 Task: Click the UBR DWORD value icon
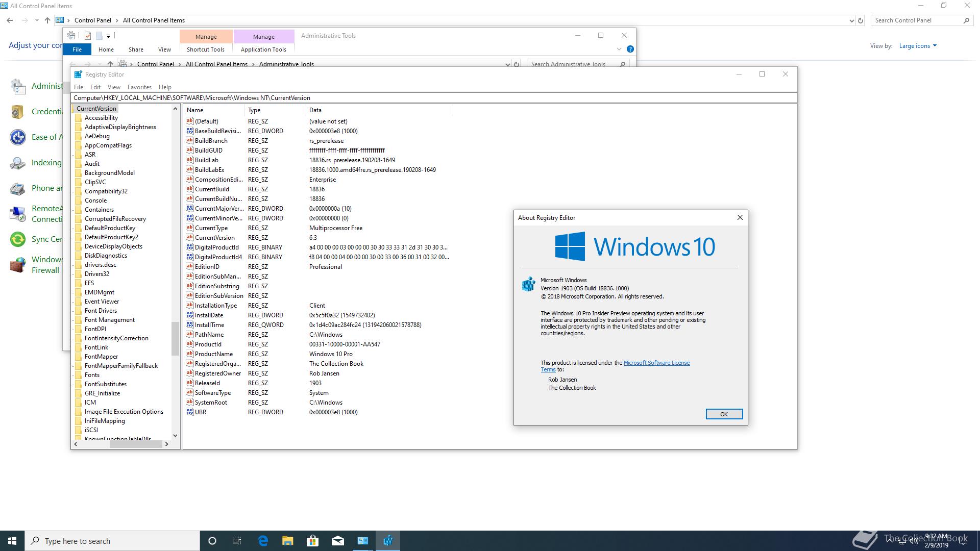[x=190, y=412]
